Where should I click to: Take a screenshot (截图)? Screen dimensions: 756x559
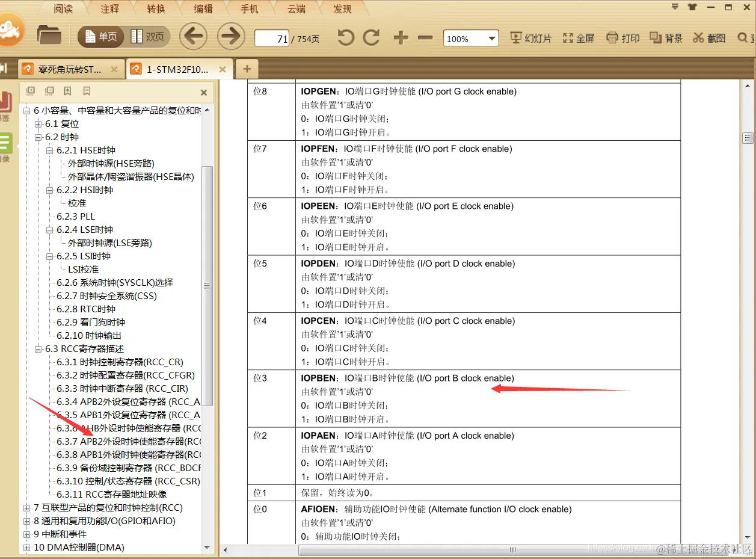pos(709,38)
